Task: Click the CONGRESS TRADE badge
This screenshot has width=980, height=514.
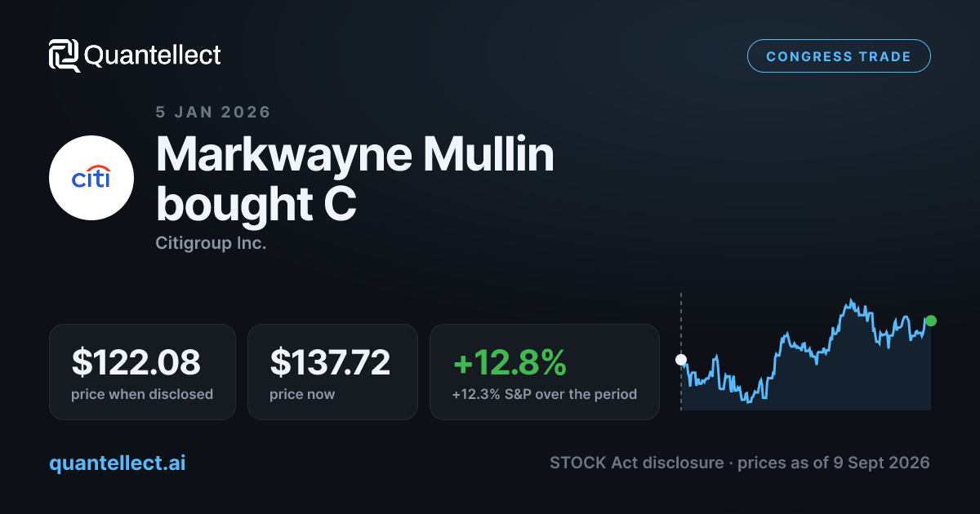Action: click(839, 56)
